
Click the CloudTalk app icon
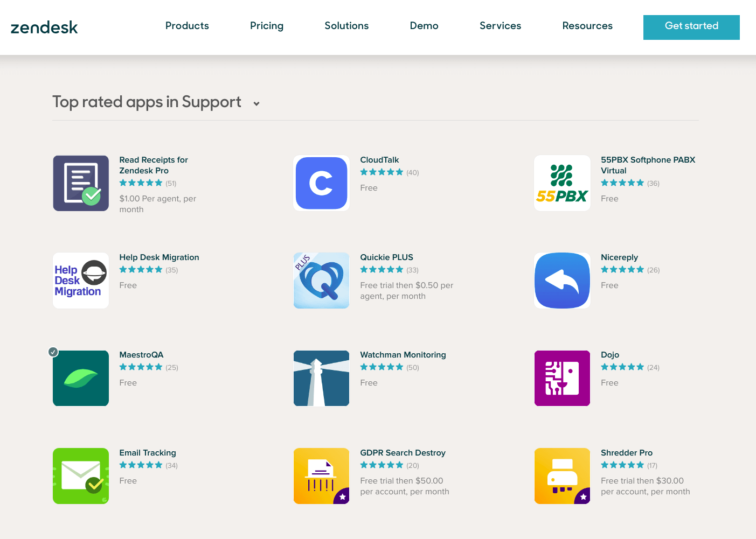322,183
